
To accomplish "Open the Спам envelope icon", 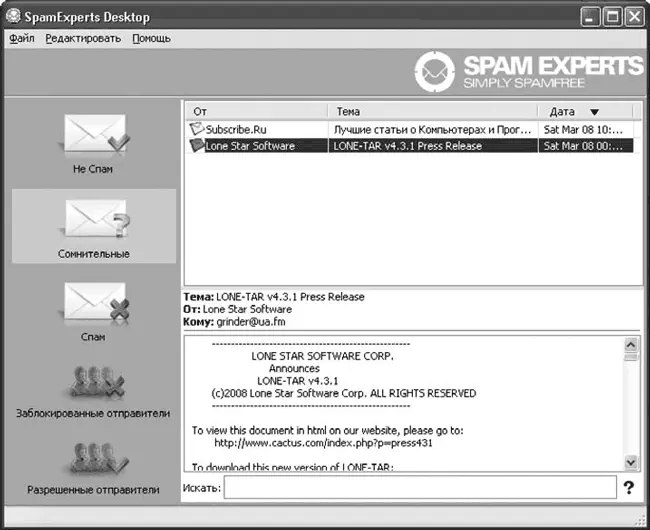I will [x=96, y=304].
